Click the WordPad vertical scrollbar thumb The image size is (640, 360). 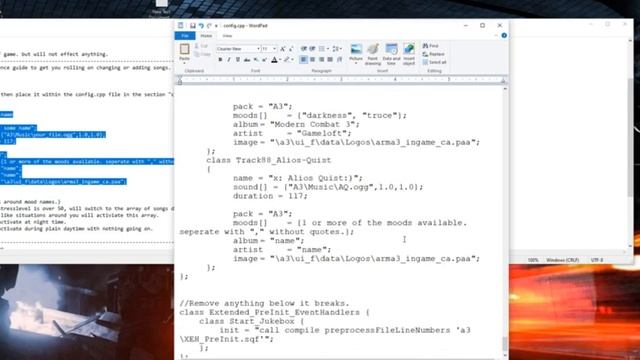[505, 344]
